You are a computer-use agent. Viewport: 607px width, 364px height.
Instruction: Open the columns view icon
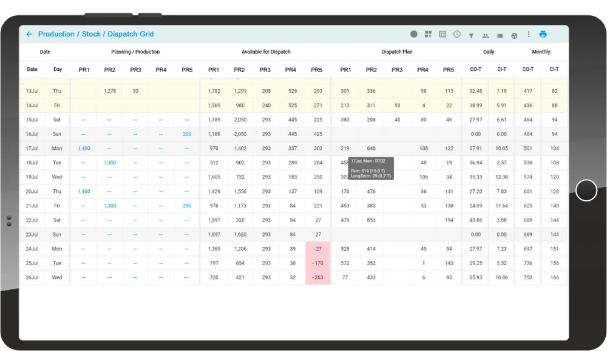(500, 35)
